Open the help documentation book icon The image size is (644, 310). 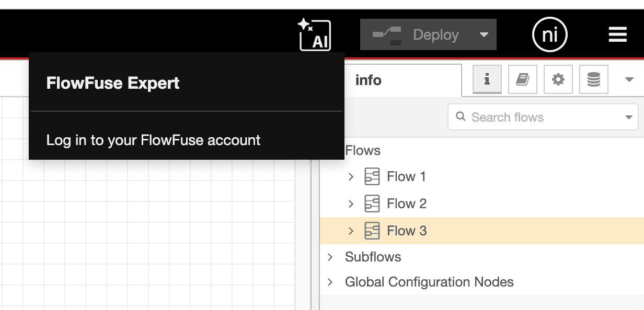coord(523,79)
